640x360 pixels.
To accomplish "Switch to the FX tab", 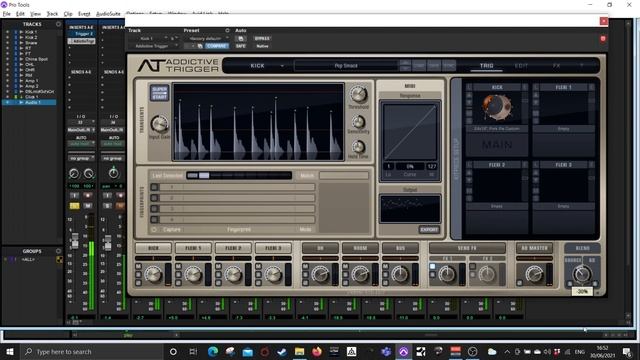I will 556,65.
